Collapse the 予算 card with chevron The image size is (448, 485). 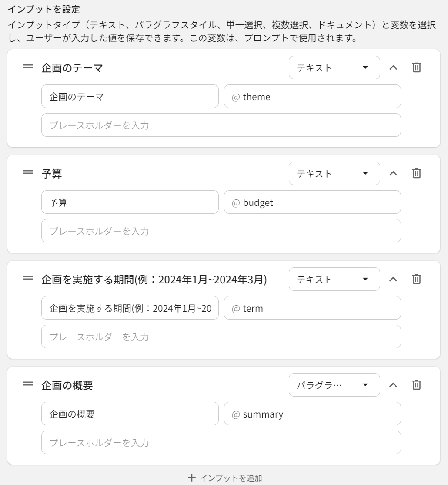pyautogui.click(x=393, y=173)
